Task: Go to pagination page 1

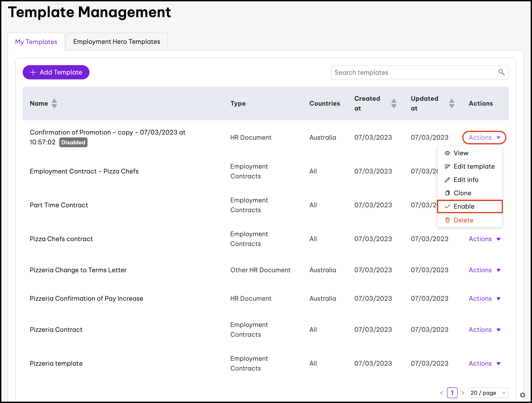Action: click(452, 393)
